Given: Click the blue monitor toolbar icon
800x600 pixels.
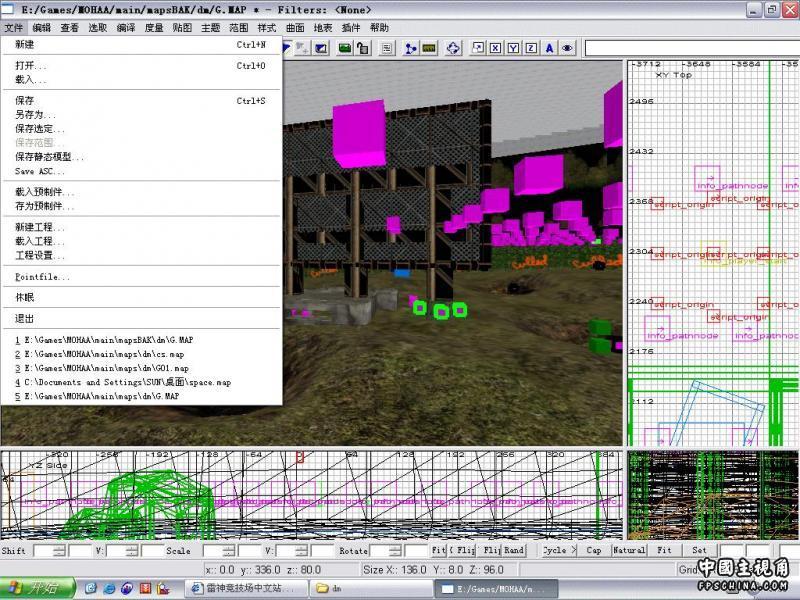Looking at the screenshot, I should tap(321, 48).
